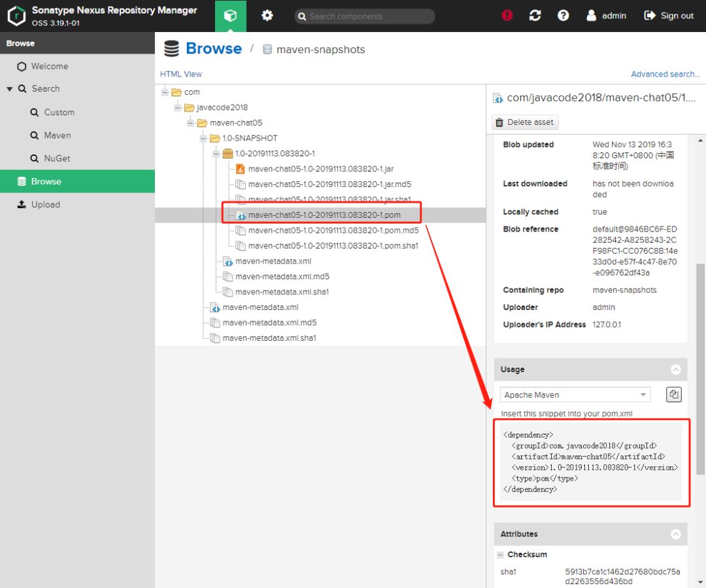Collapse the Checksum group
Image resolution: width=706 pixels, height=588 pixels.
[499, 555]
